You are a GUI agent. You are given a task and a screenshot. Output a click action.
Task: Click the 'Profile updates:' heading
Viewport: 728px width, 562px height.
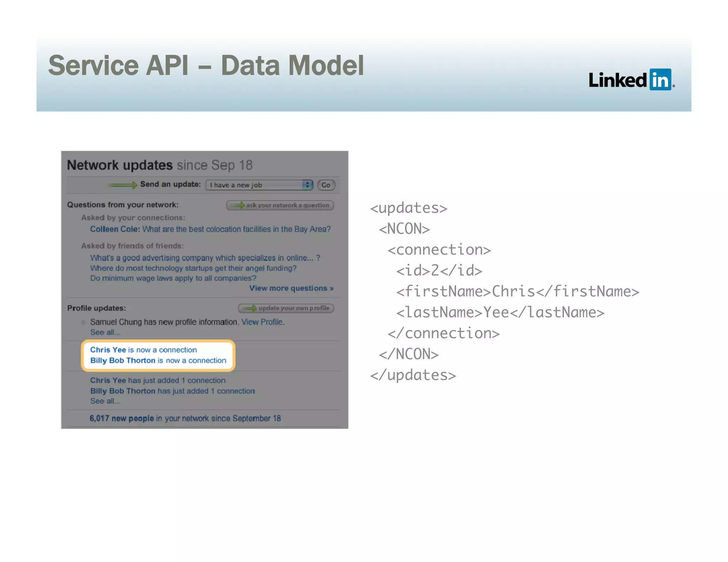pos(96,308)
